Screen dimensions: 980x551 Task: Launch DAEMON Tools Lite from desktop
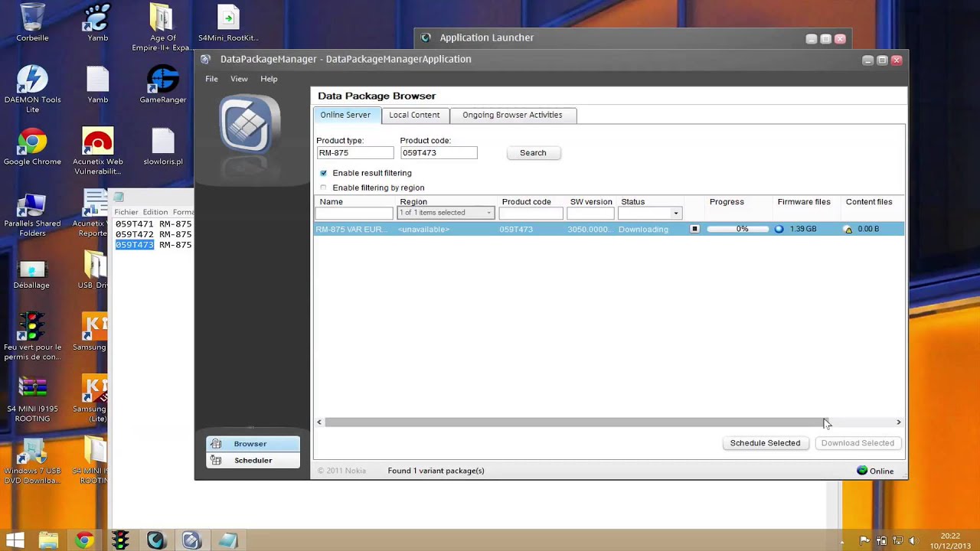(x=32, y=89)
